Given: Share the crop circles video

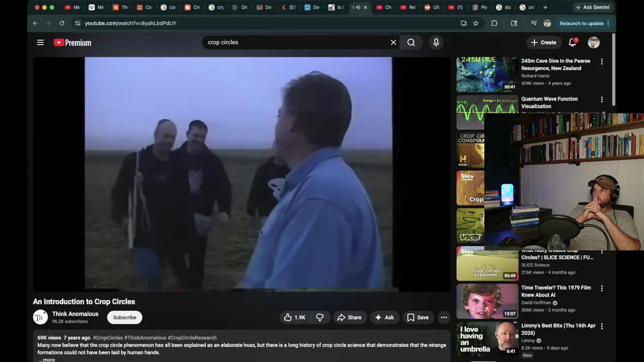Looking at the screenshot, I should pos(349,317).
